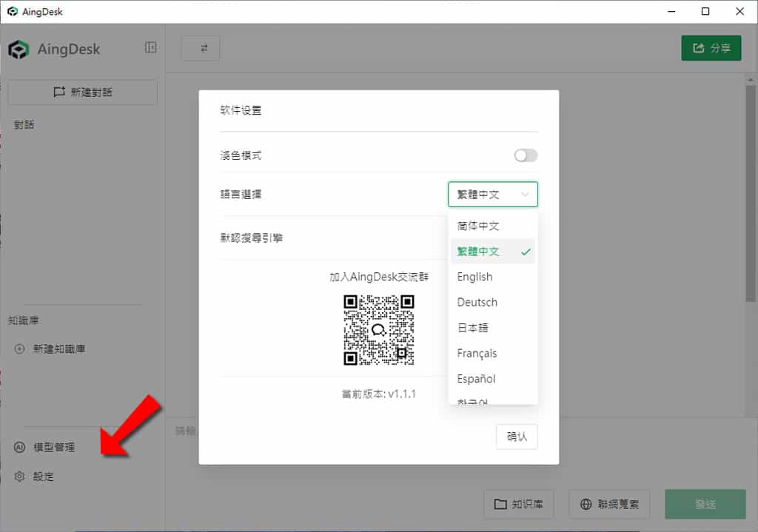758x532 pixels.
Task: Collapse the sidebar panel icon
Action: click(x=150, y=47)
